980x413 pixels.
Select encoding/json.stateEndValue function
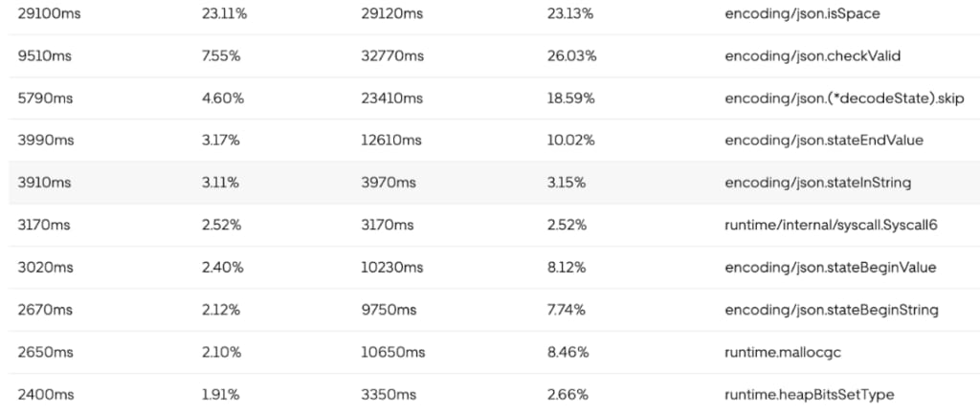tap(824, 141)
